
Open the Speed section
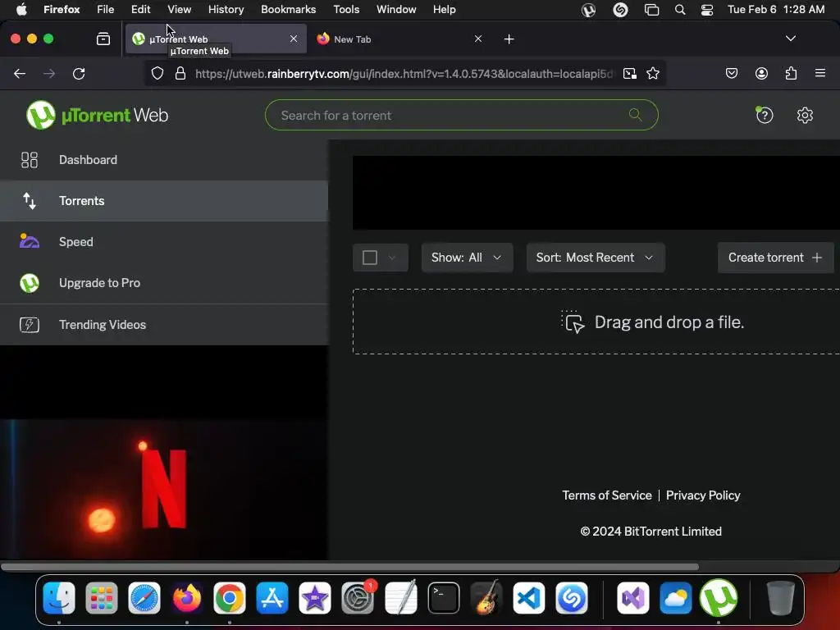(164, 242)
